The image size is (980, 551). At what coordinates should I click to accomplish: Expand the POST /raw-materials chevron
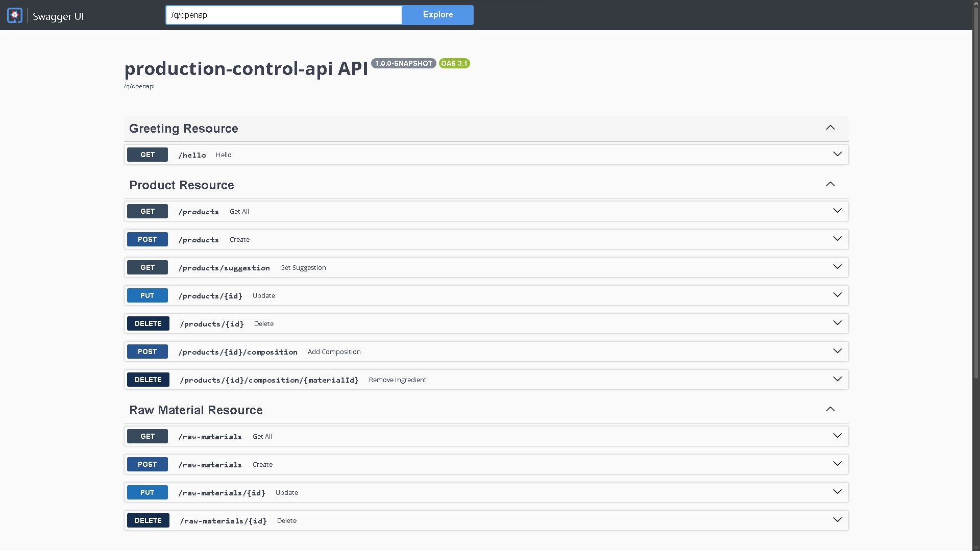coord(837,464)
